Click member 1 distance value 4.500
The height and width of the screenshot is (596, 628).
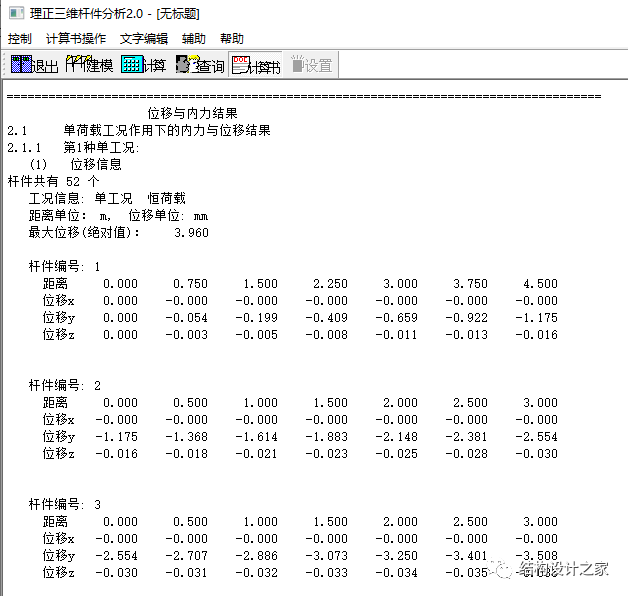pos(540,284)
